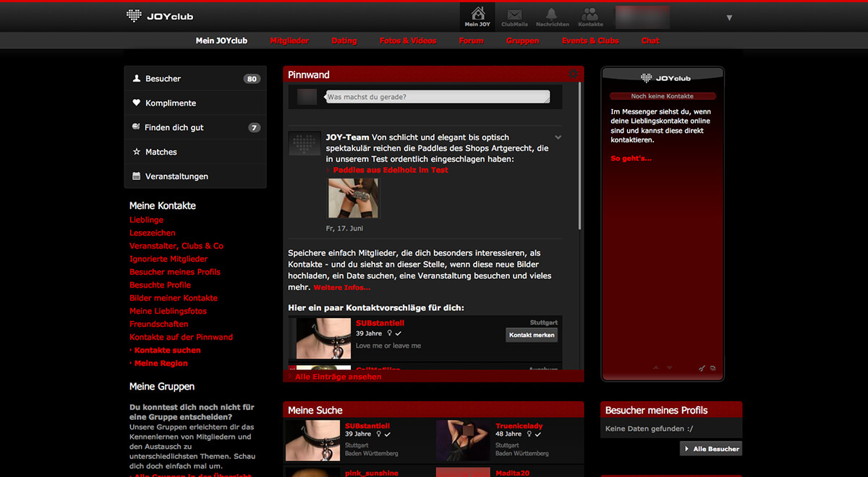Click the Besucher person icon in sidebar
This screenshot has width=868, height=477.
(x=136, y=78)
